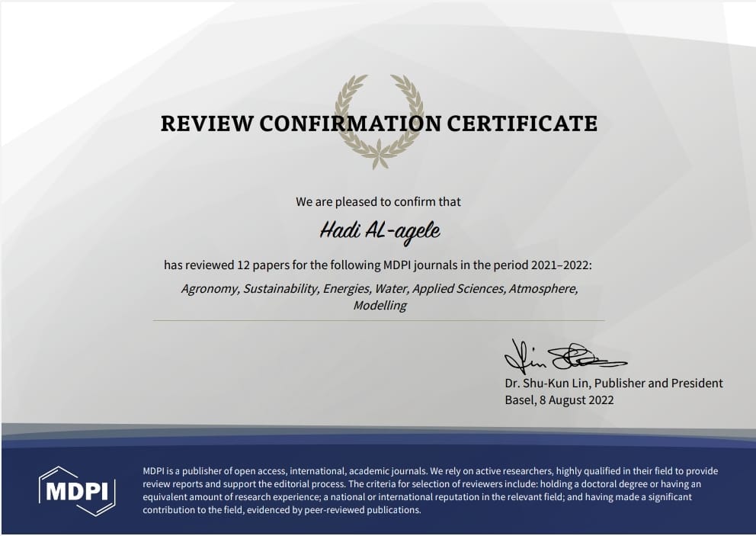756x536 pixels.
Task: Click the journal name "Modelling"
Action: [380, 306]
